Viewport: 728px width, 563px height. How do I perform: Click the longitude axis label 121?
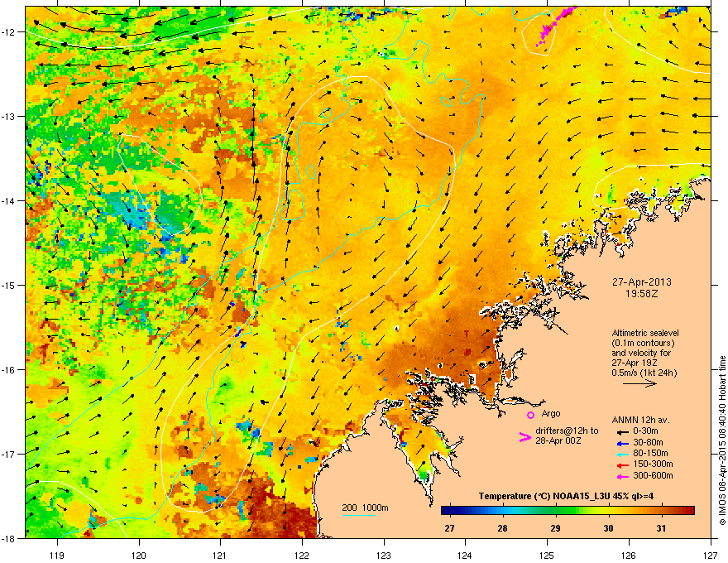(x=220, y=555)
